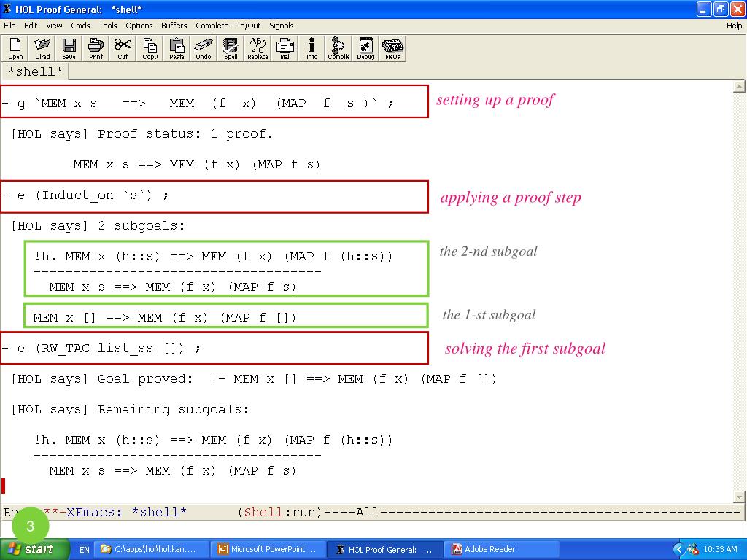Open the Edit menu
This screenshot has width=747, height=560.
click(31, 26)
